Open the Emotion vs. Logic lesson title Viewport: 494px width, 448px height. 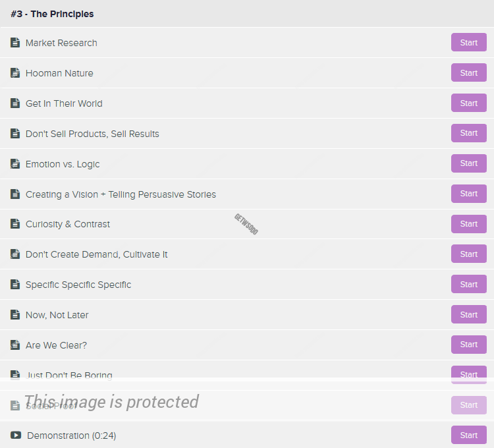pyautogui.click(x=63, y=164)
